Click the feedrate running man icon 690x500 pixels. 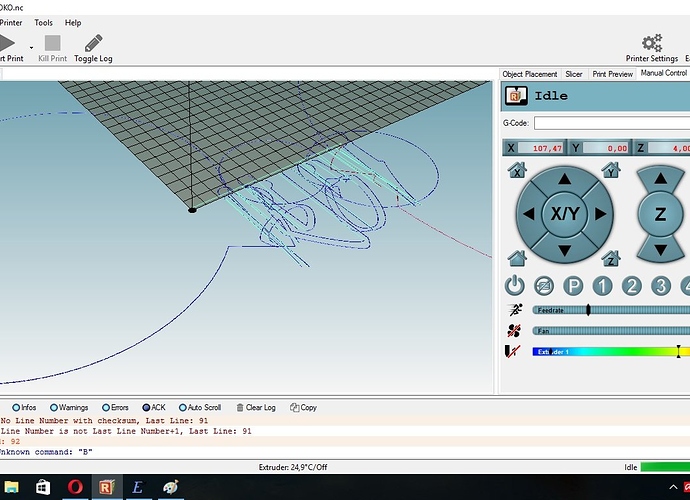point(514,310)
